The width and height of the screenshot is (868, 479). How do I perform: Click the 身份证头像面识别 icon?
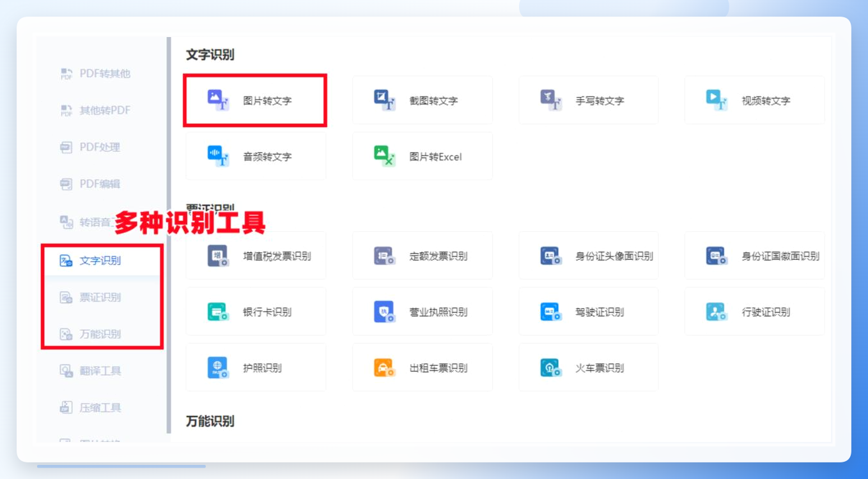pyautogui.click(x=551, y=256)
